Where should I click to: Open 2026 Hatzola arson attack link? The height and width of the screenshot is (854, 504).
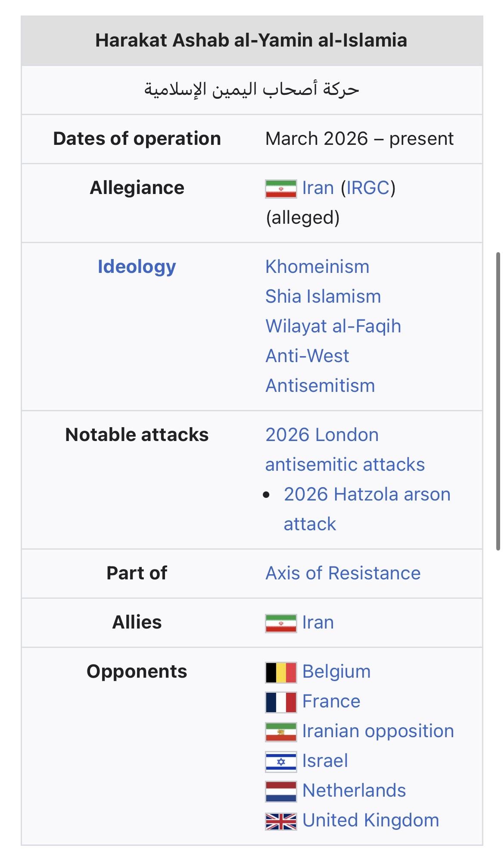pos(367,494)
